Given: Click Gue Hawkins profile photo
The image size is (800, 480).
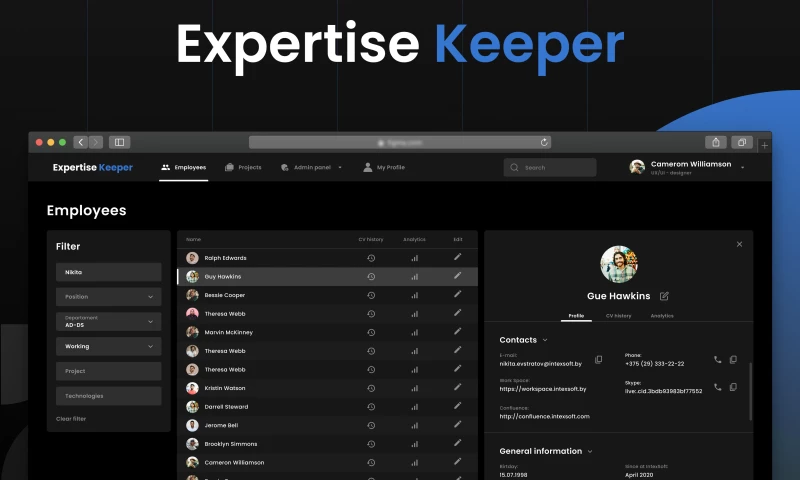Looking at the screenshot, I should pyautogui.click(x=618, y=264).
